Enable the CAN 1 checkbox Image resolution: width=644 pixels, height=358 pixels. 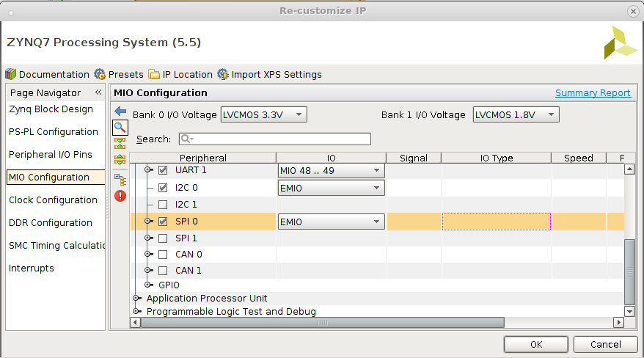[163, 271]
